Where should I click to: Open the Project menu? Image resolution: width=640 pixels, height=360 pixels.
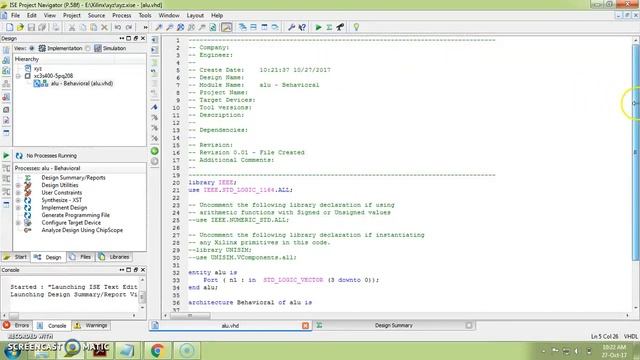[71, 16]
